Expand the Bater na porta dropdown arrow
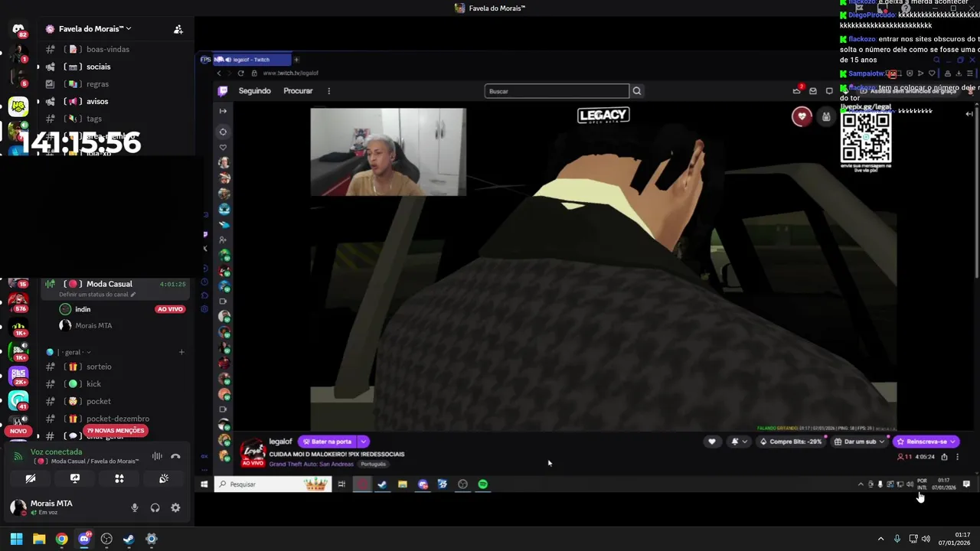Screen dimensions: 980x551 (x=364, y=442)
